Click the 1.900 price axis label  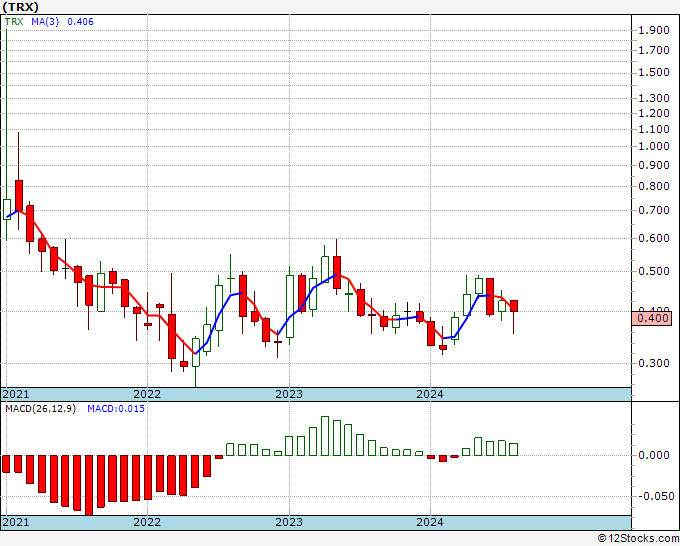[654, 30]
